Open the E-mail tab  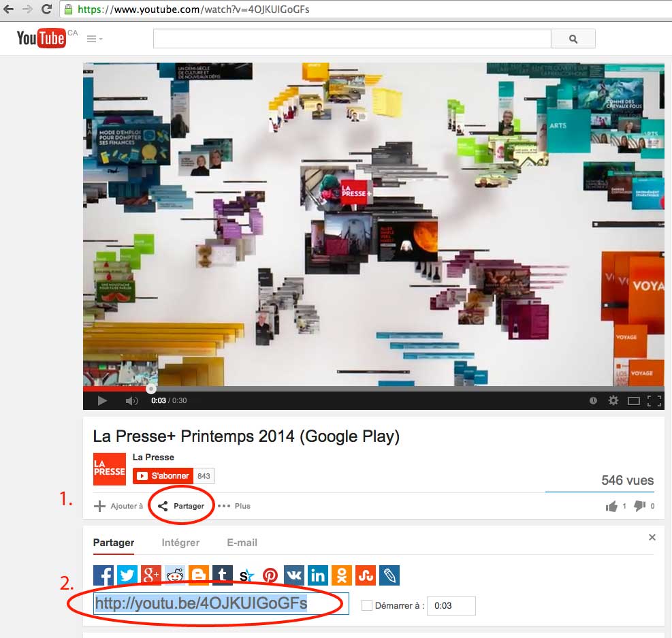(x=242, y=543)
